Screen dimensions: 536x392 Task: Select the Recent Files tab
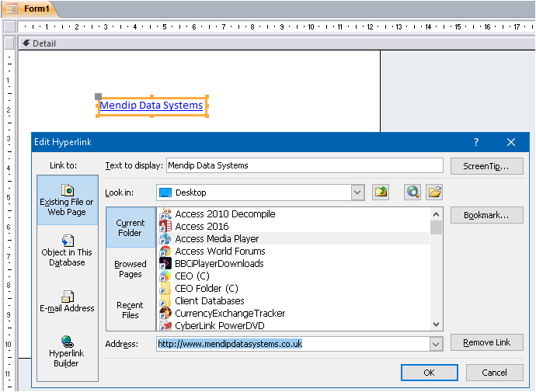tap(131, 310)
